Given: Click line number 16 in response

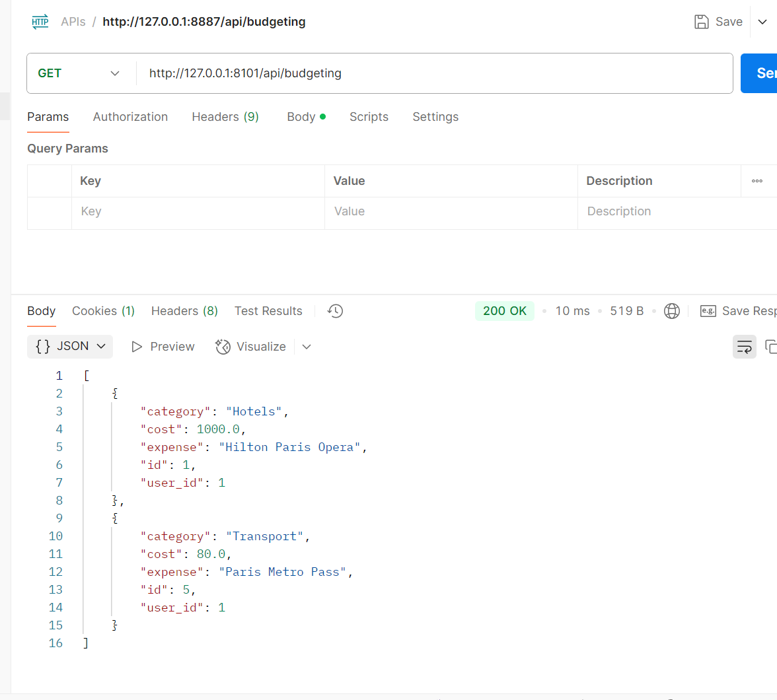Looking at the screenshot, I should [x=55, y=643].
